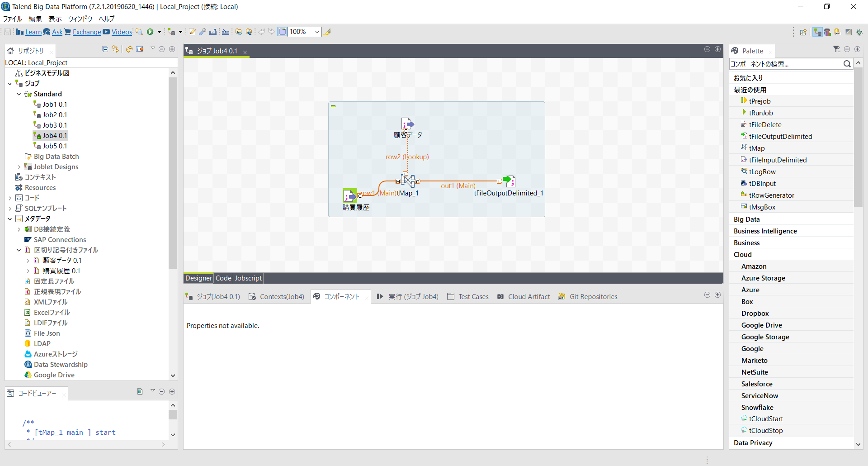This screenshot has height=466, width=868.
Task: Select the 顧客データ input component
Action: click(x=408, y=124)
